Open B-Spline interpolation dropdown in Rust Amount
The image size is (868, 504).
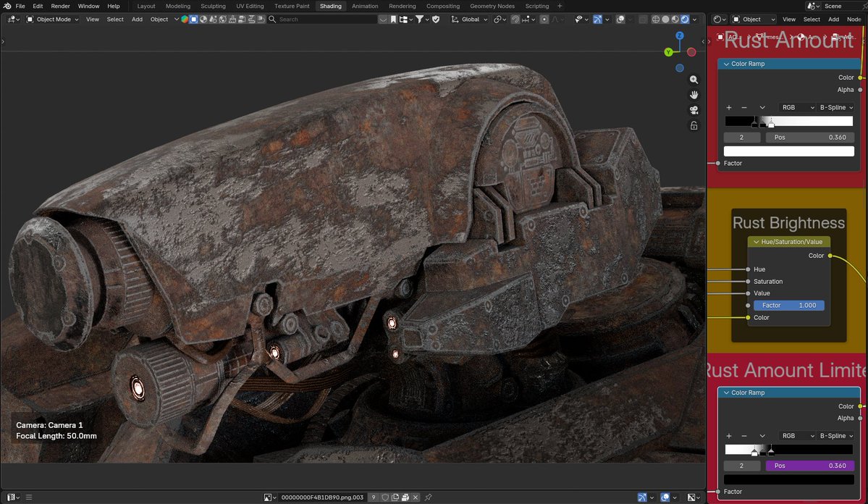coord(836,108)
